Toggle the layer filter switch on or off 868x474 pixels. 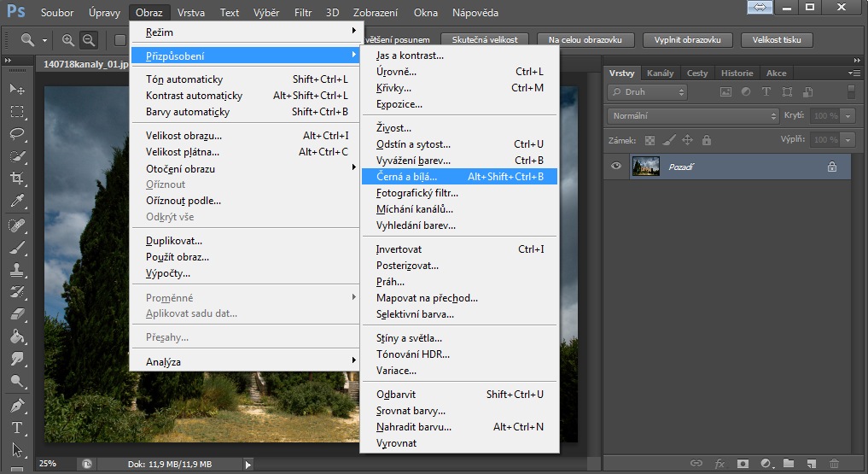tap(850, 91)
